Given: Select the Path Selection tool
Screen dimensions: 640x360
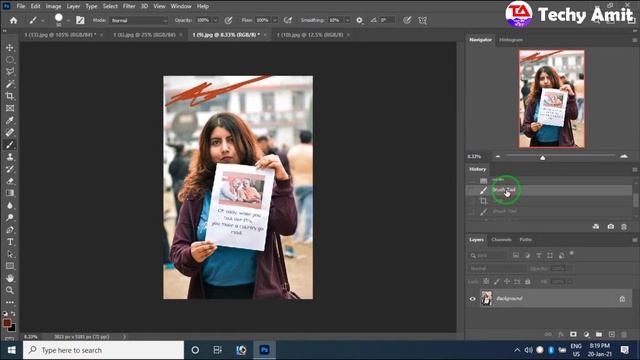Looking at the screenshot, I should point(10,254).
